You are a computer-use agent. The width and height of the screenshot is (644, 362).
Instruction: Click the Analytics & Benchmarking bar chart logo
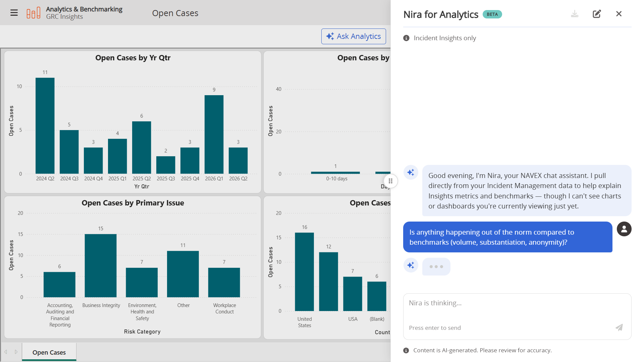pyautogui.click(x=34, y=13)
